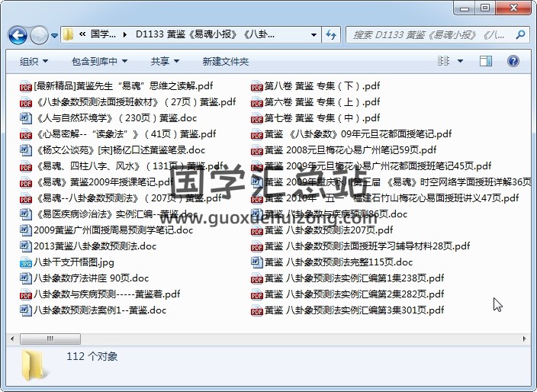
Task: Click the double chevron in address path
Action: pyautogui.click(x=82, y=34)
